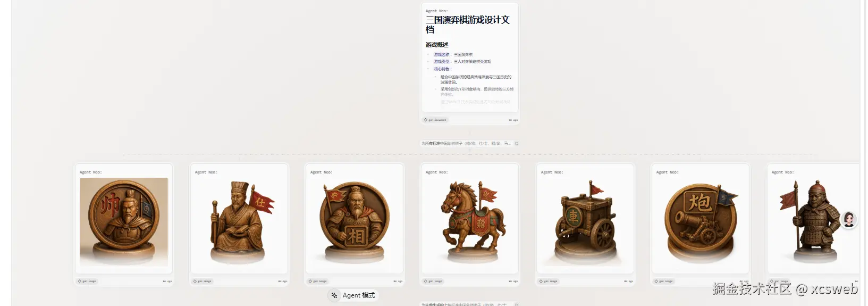This screenshot has width=868, height=306.
Task: Click gen image tag under 相 minister card
Action: 318,281
